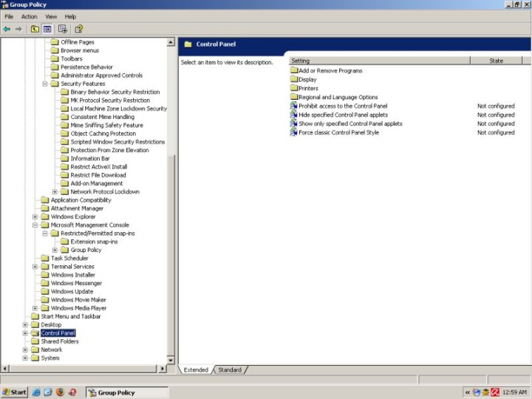Click the Up one level folder icon
This screenshot has width=532, height=399.
[x=35, y=29]
